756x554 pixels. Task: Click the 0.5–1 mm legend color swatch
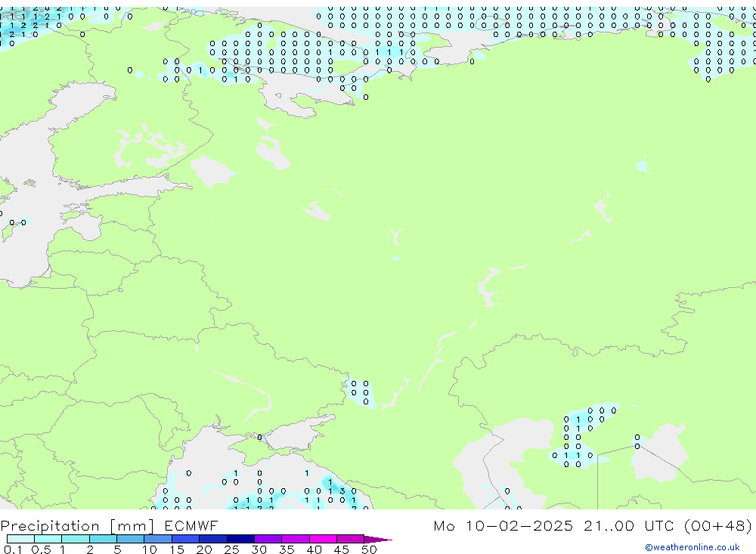pos(48,539)
